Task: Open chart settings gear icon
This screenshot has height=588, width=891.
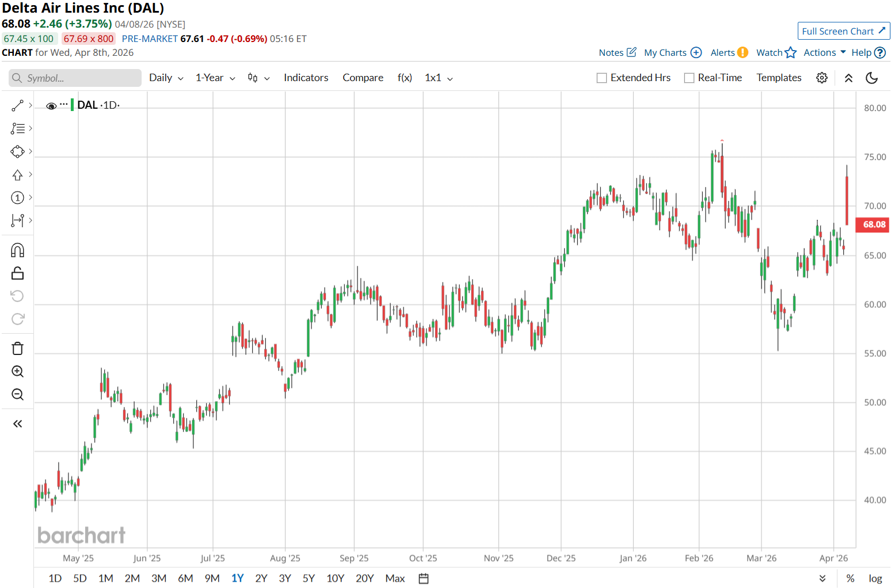Action: point(822,78)
